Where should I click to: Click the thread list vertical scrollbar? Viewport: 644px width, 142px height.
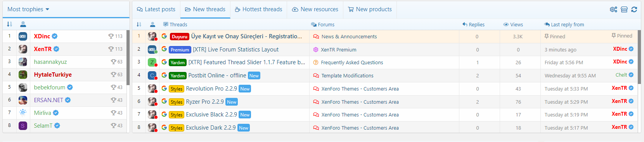pos(639,57)
